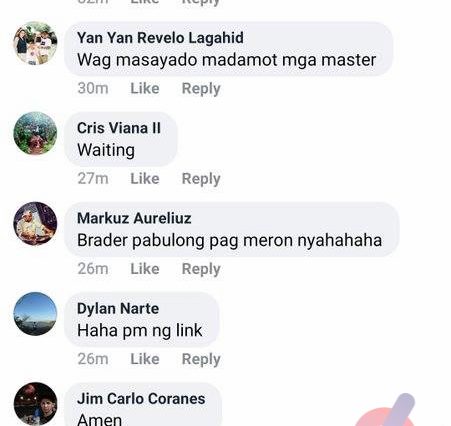Open the Dylan Narte name link
Image resolution: width=451 pixels, height=426 pixels.
coord(118,309)
